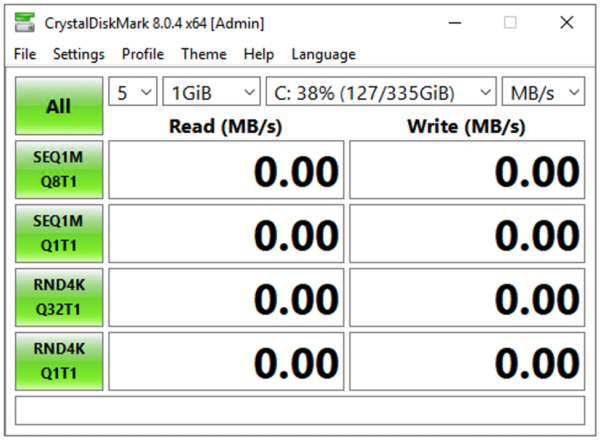The width and height of the screenshot is (600, 440).
Task: Start the RND4K Q1T1 benchmark
Action: click(x=59, y=362)
